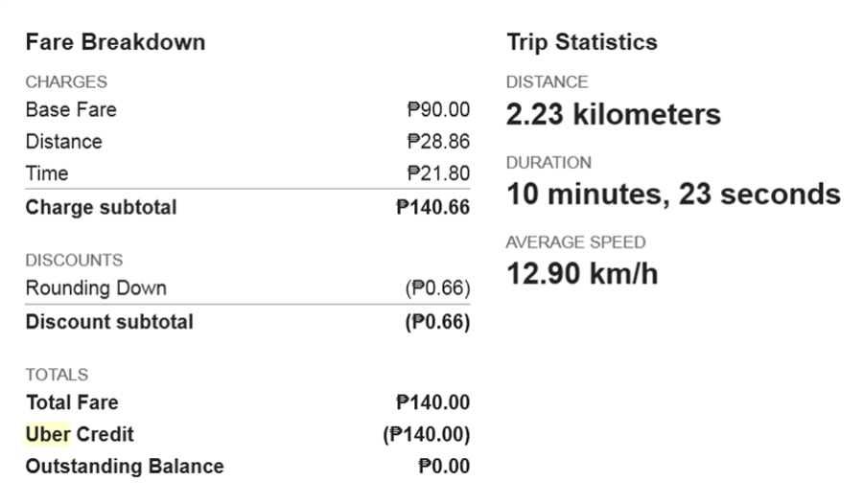The height and width of the screenshot is (504, 863).
Task: Click the ₱140.66 charge subtotal amount
Action: pyautogui.click(x=432, y=207)
